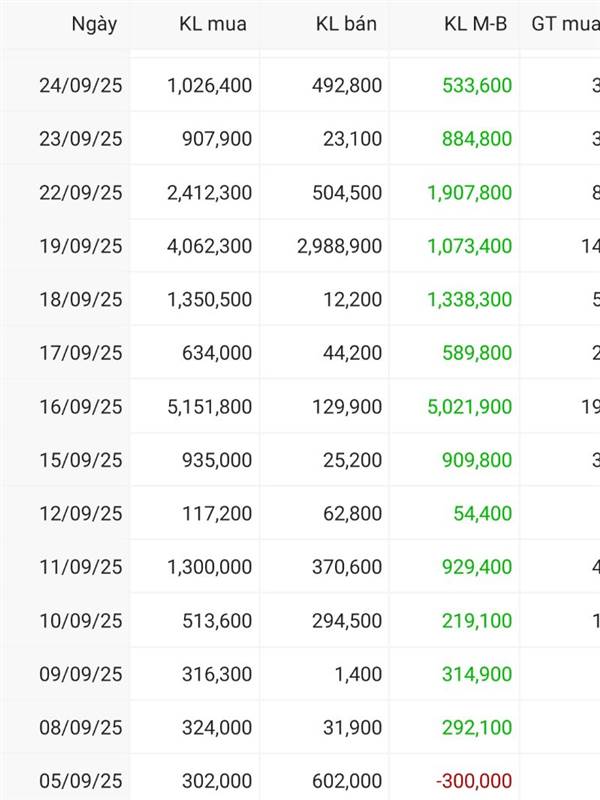Click net volume 884,800 on 23/09/25

pyautogui.click(x=477, y=139)
